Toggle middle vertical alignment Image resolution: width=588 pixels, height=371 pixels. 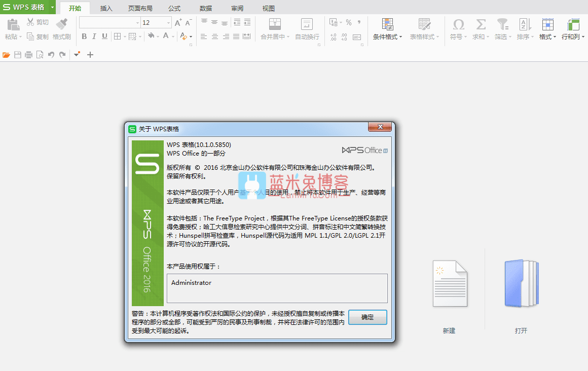point(214,22)
